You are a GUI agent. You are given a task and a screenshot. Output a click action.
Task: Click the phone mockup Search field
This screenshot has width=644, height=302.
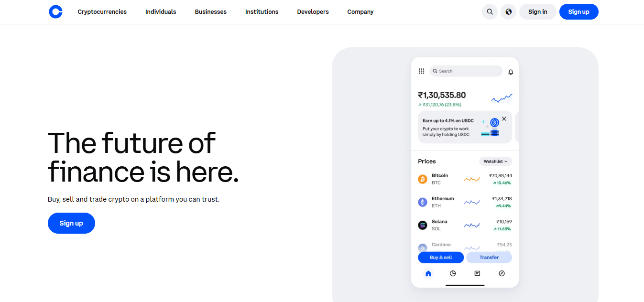[x=466, y=71]
